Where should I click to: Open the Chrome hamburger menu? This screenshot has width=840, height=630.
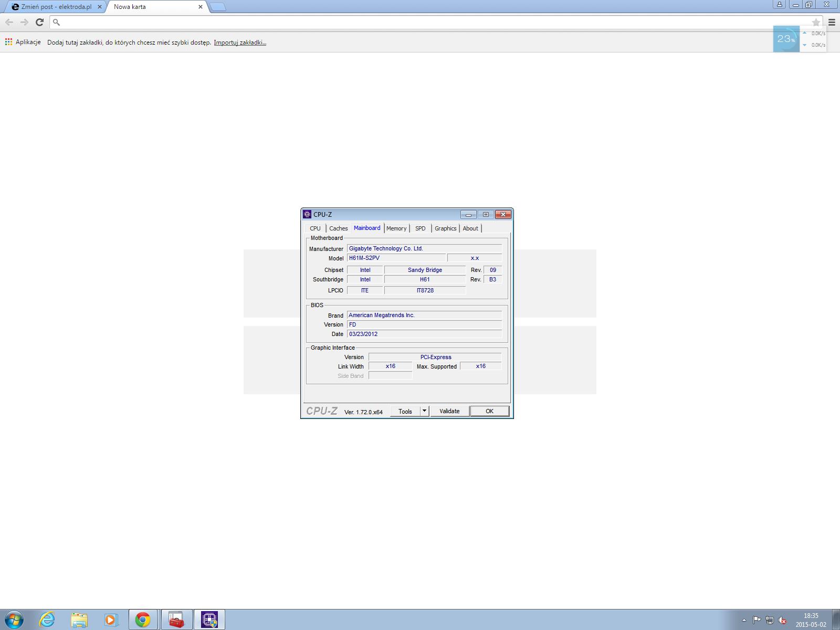(x=832, y=22)
